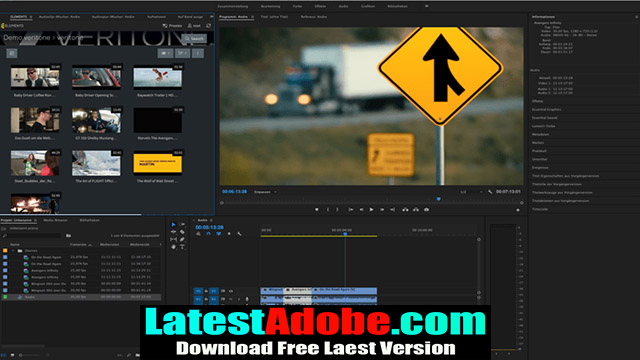Select the Hand tool
The height and width of the screenshot is (360, 640).
pos(173,247)
